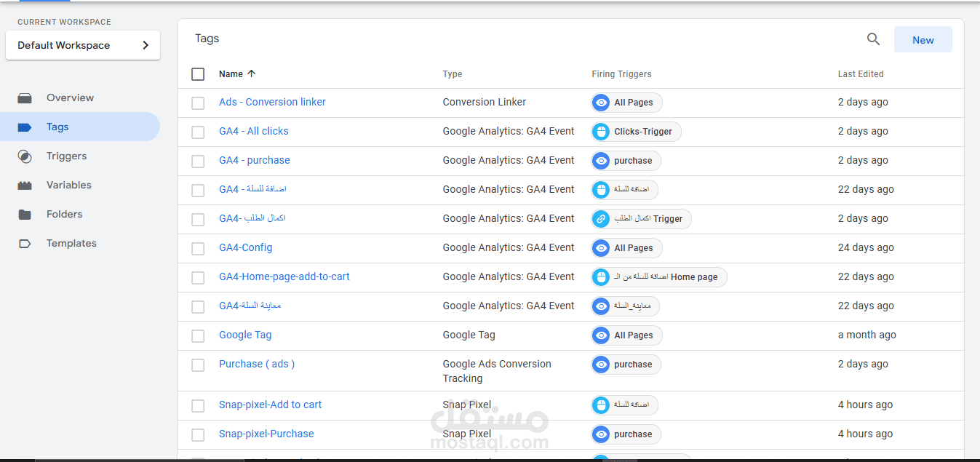Open the Snap-pixel-Purchase tag

click(266, 434)
